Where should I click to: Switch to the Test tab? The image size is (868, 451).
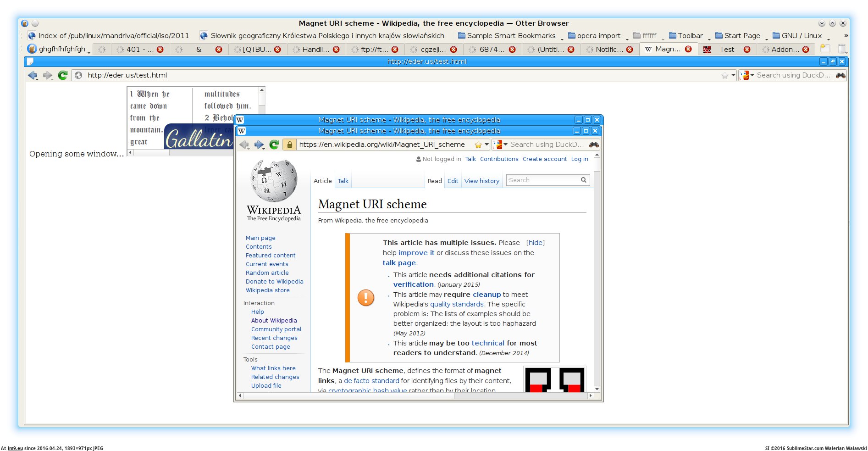pos(726,50)
